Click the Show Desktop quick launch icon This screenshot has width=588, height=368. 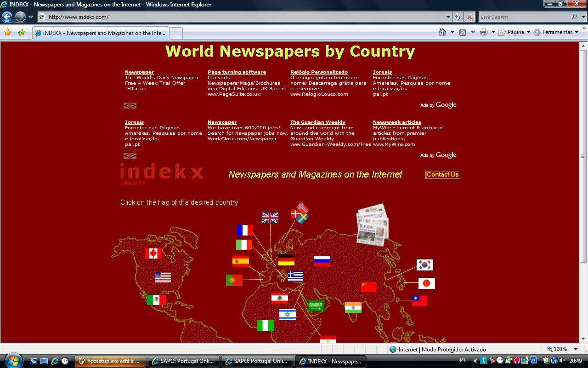(x=44, y=361)
